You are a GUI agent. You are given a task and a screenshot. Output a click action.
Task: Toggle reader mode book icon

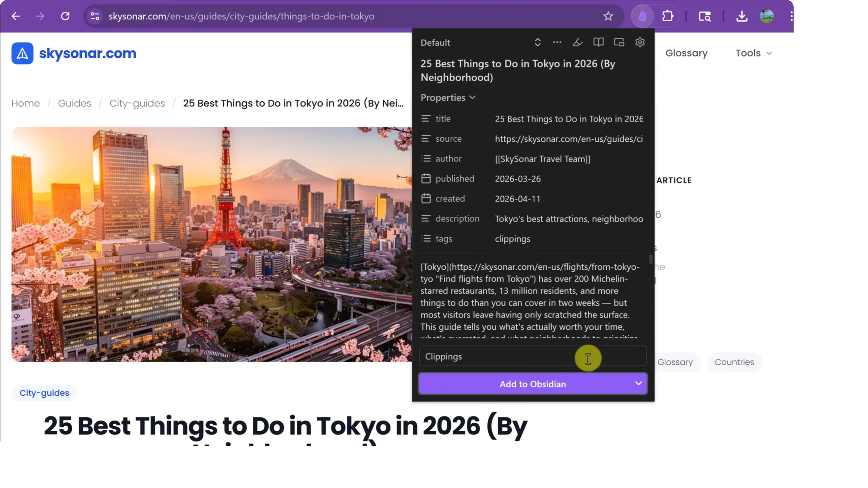pos(598,42)
